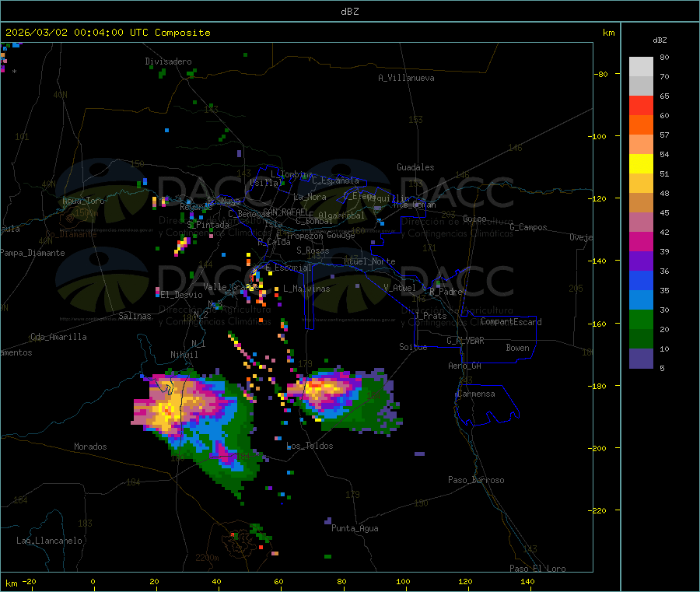The height and width of the screenshot is (592, 700).
Task: Click the 'Morados' location label
Action: (x=90, y=447)
